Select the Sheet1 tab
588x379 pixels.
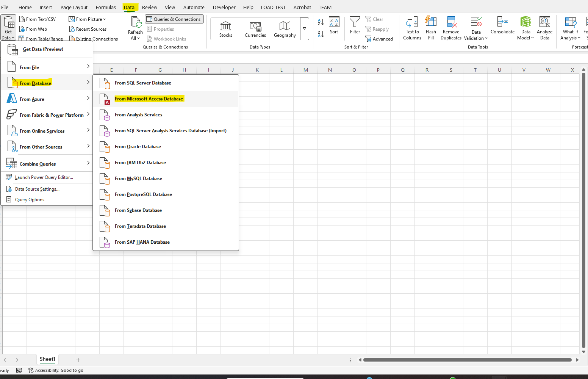pyautogui.click(x=47, y=359)
